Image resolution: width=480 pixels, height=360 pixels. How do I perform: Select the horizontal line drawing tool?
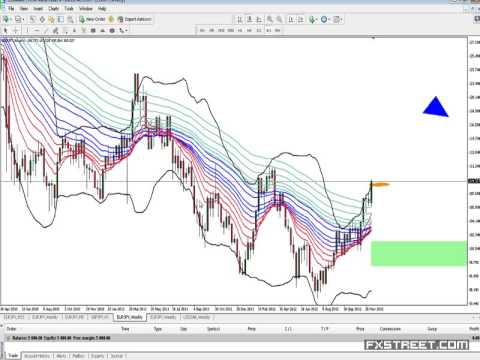[x=36, y=30]
